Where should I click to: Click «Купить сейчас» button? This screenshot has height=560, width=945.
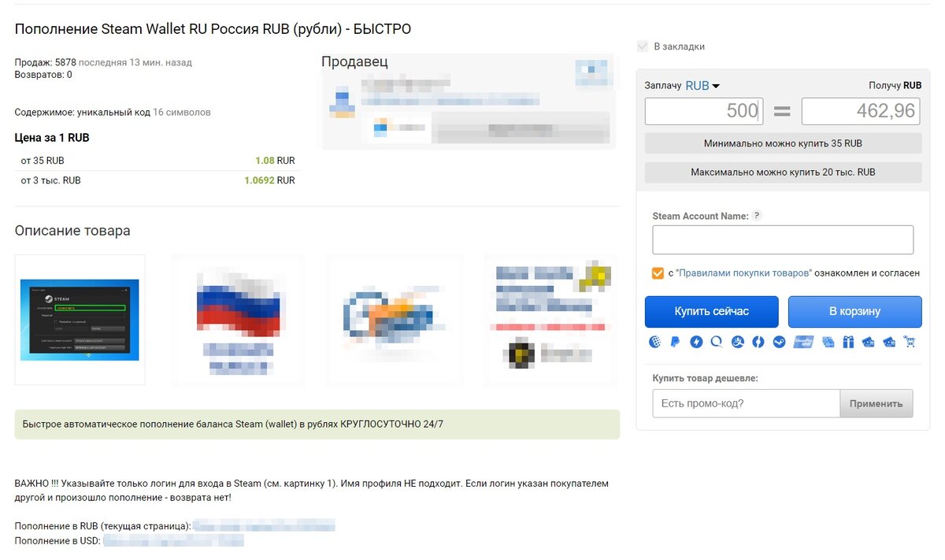click(712, 312)
